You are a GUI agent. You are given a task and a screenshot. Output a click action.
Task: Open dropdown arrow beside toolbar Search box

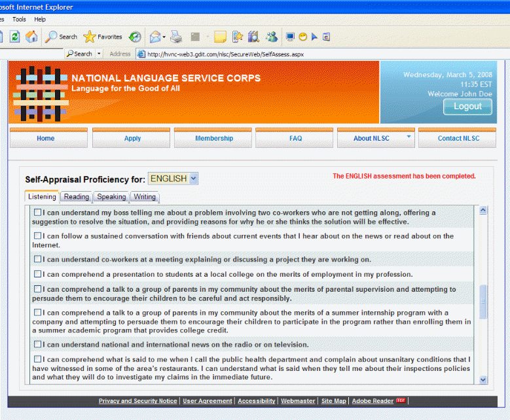[x=99, y=54]
